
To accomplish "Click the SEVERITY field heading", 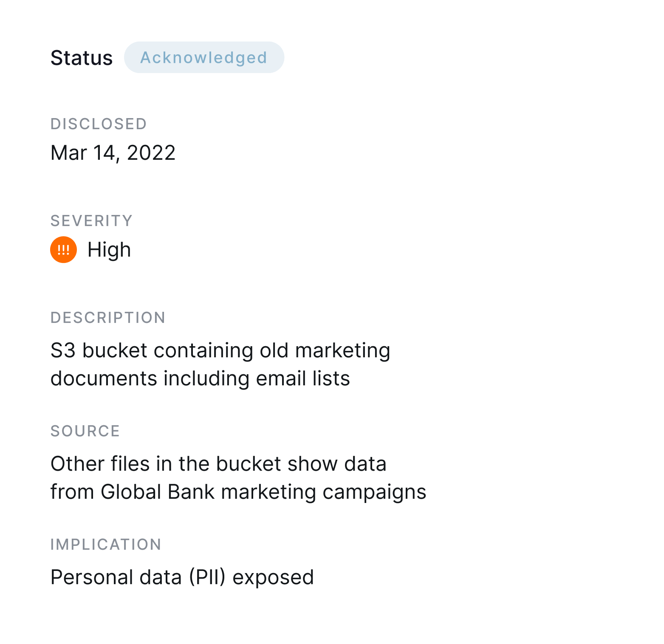I will tap(91, 221).
